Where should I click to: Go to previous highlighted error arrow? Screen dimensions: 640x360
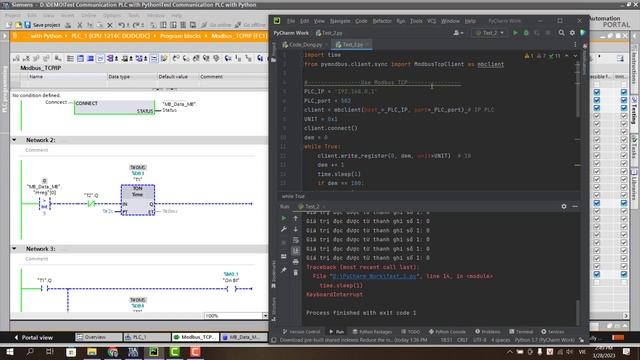click(567, 56)
